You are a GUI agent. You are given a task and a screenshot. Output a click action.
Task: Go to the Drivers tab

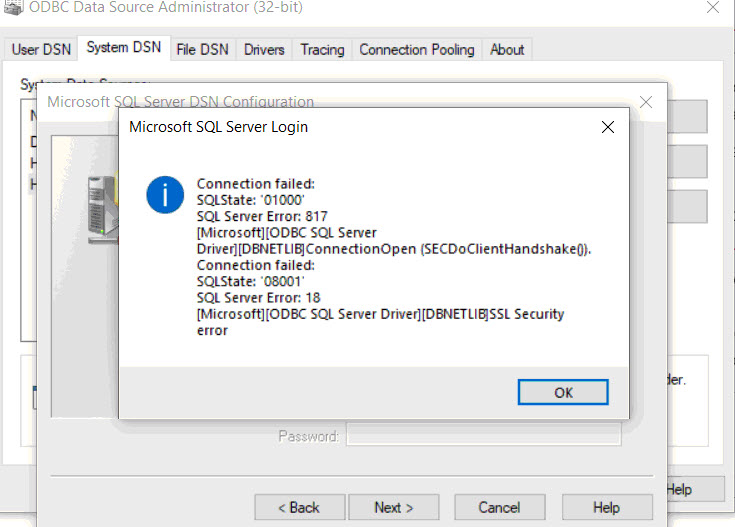264,49
